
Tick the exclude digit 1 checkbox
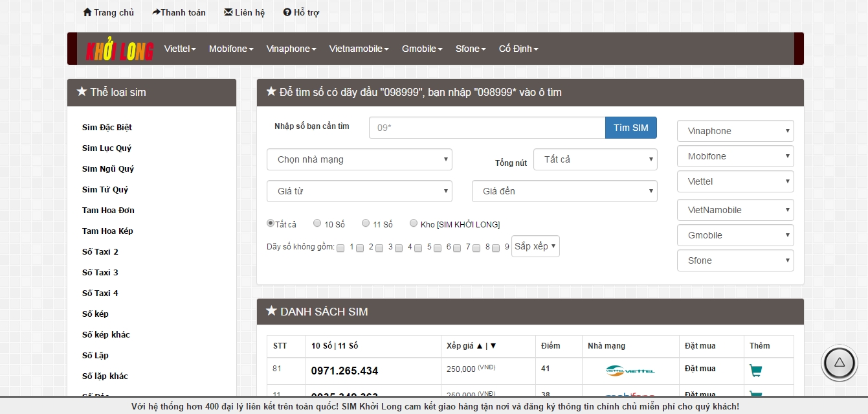coord(340,247)
